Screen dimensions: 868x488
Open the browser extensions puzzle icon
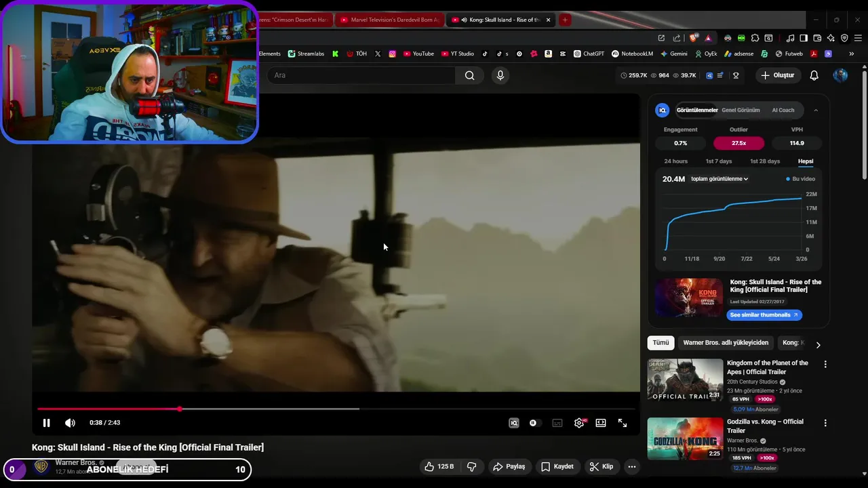click(x=755, y=38)
